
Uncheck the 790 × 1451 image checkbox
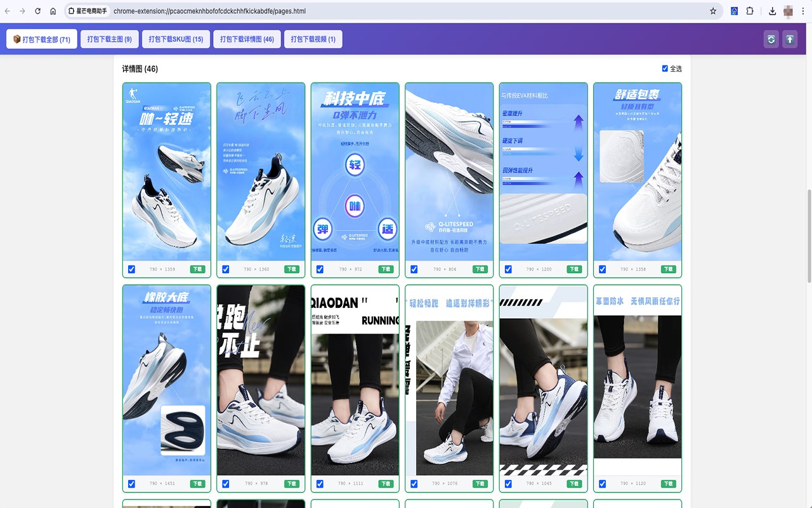131,484
